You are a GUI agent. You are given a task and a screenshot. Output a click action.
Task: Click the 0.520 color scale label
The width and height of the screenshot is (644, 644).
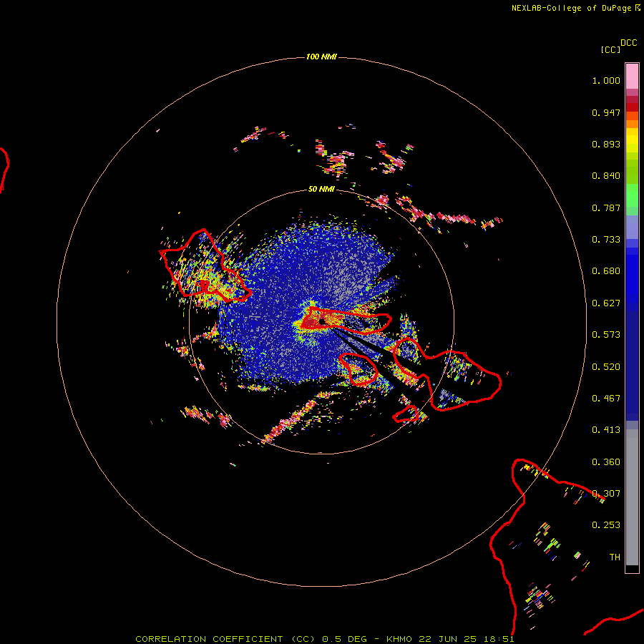(x=606, y=367)
